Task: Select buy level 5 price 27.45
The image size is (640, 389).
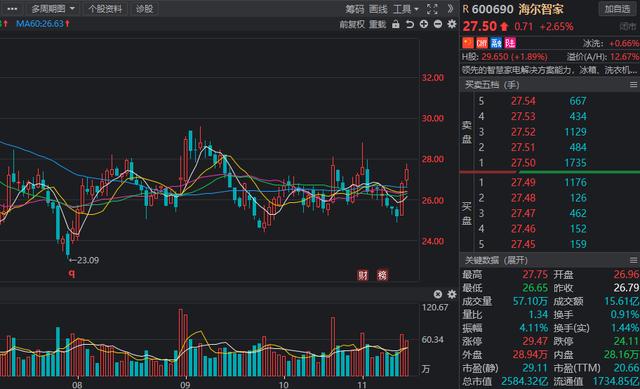Action: pyautogui.click(x=523, y=244)
